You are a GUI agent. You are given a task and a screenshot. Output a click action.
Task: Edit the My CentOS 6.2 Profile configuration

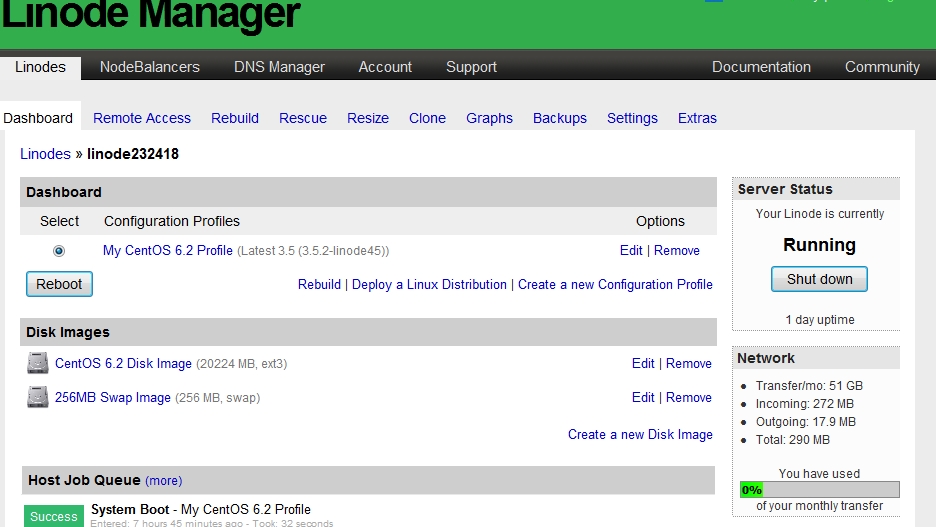(631, 251)
